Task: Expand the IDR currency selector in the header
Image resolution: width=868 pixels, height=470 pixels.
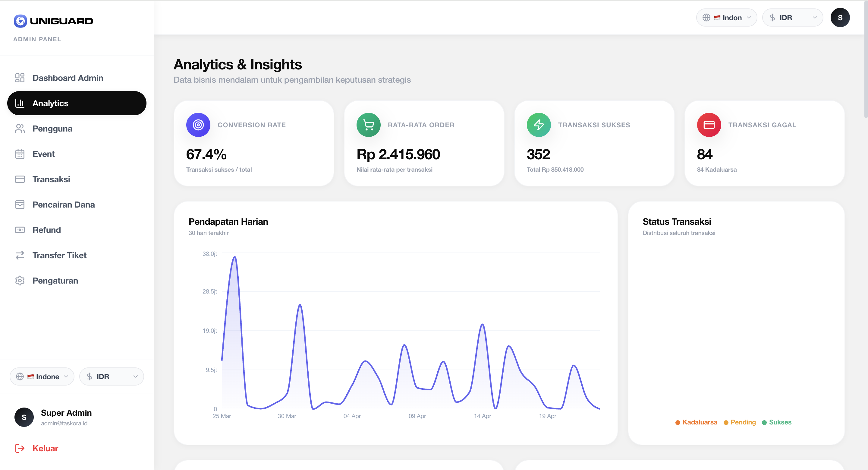Action: tap(793, 17)
